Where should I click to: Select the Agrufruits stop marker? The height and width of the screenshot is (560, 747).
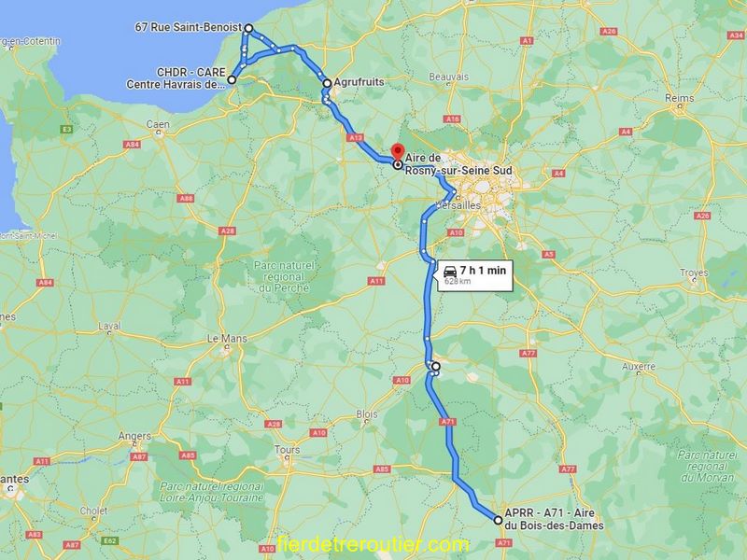327,83
